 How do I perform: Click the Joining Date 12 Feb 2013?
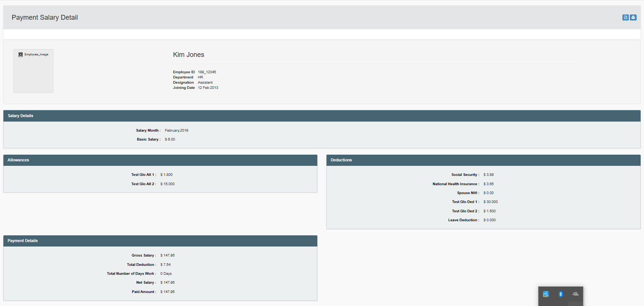208,88
